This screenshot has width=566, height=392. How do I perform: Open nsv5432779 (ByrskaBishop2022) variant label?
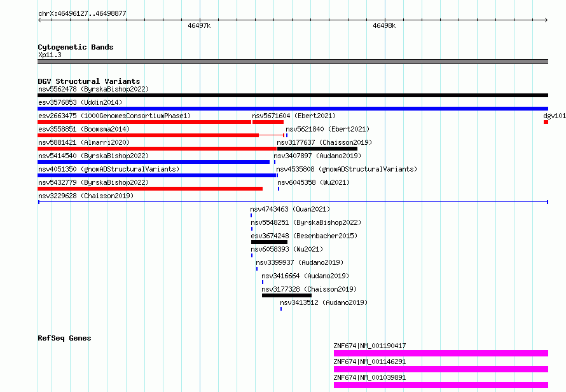(93, 182)
